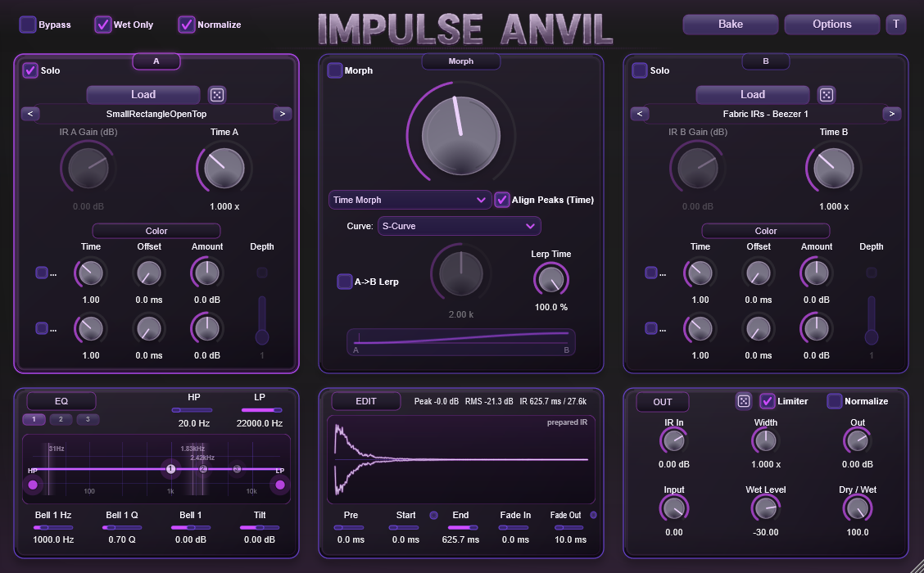Click the IR A Gain knob
The width and height of the screenshot is (924, 573).
pyautogui.click(x=88, y=168)
